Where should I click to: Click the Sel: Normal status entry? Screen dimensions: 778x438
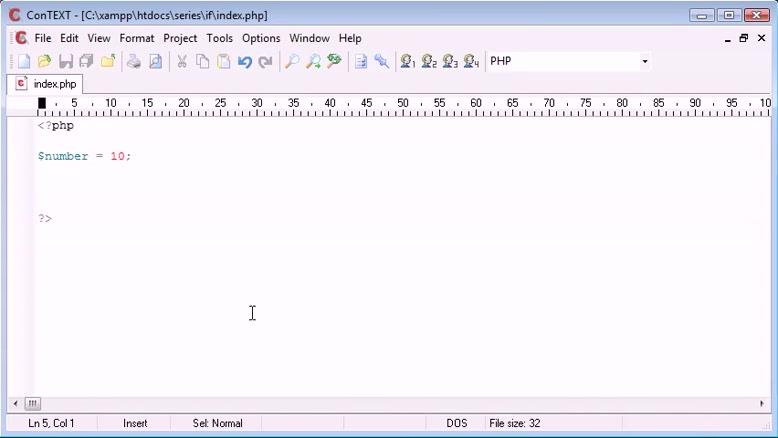[x=217, y=423]
